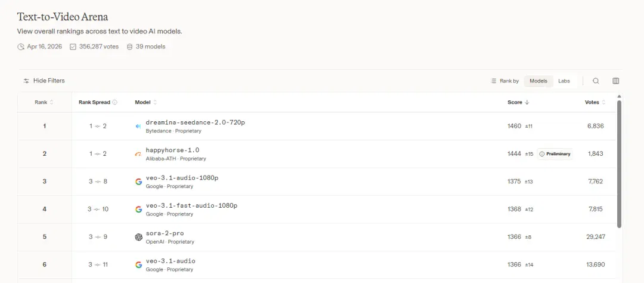Sort table by Votes column arrows

603,103
